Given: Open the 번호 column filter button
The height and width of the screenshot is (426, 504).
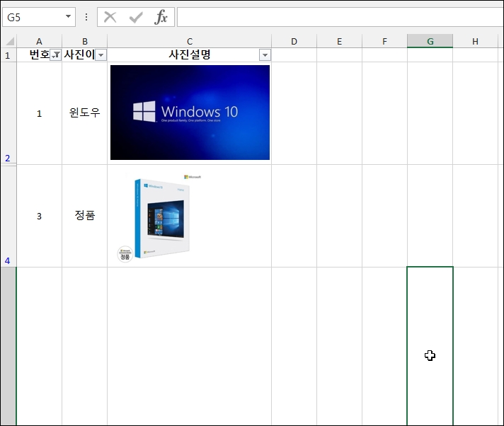Looking at the screenshot, I should [x=56, y=55].
